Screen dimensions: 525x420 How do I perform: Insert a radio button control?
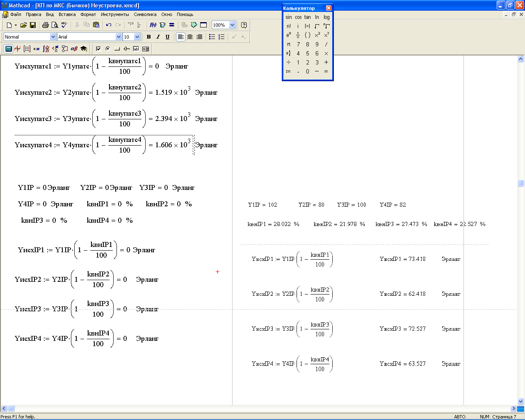tap(108, 49)
